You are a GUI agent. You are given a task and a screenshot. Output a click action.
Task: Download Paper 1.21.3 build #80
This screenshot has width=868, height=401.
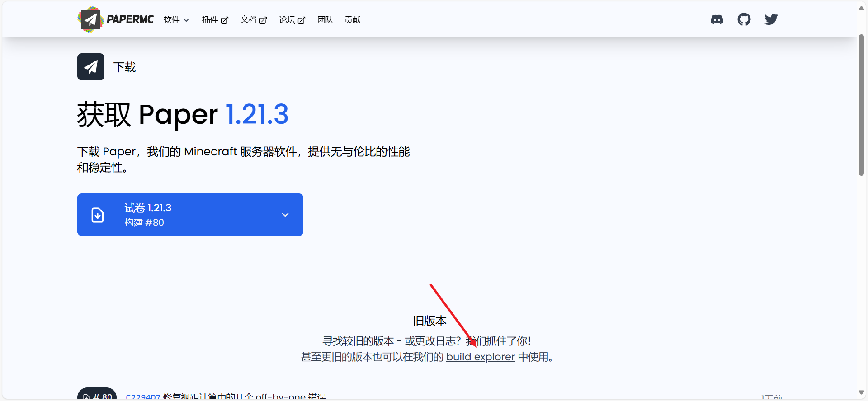(x=172, y=215)
